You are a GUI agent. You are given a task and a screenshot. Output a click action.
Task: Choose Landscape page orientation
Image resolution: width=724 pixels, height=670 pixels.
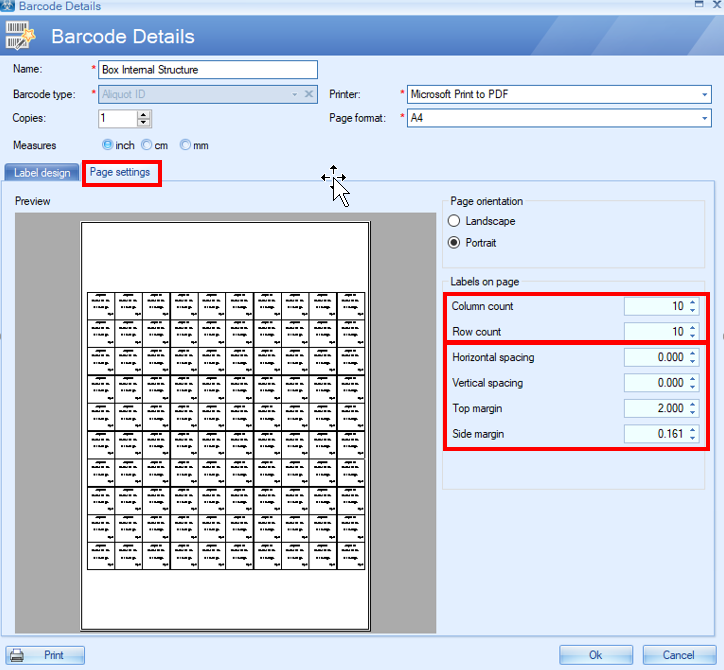[x=454, y=221]
